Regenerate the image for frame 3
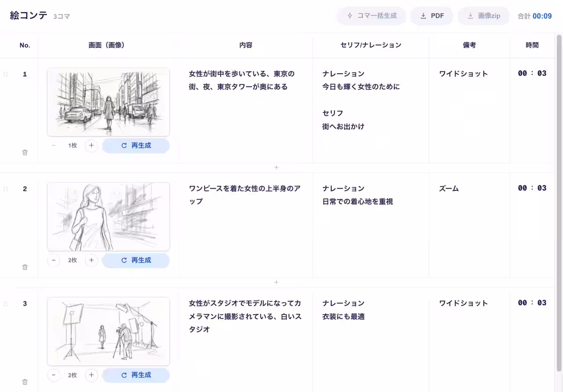The image size is (563, 392). click(136, 375)
